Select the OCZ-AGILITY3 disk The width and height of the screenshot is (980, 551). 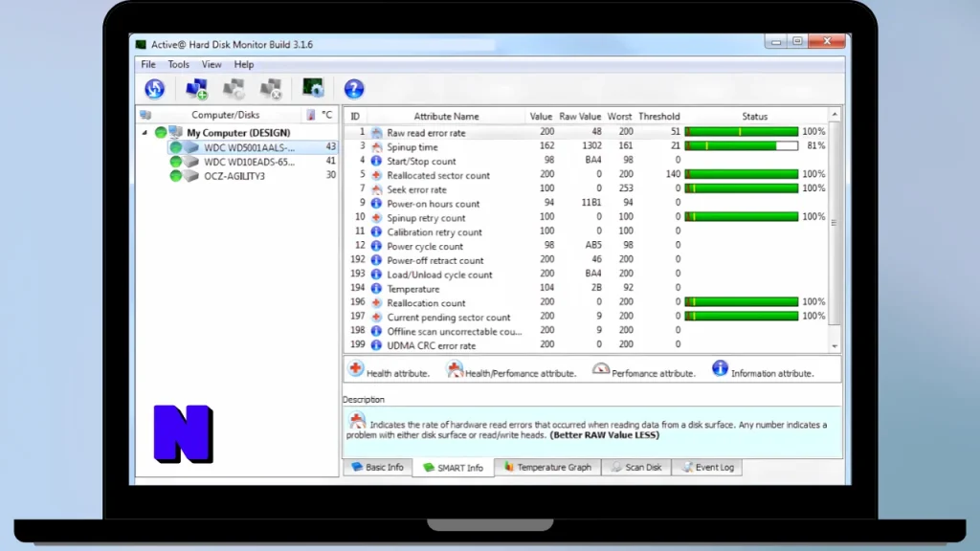(x=253, y=176)
